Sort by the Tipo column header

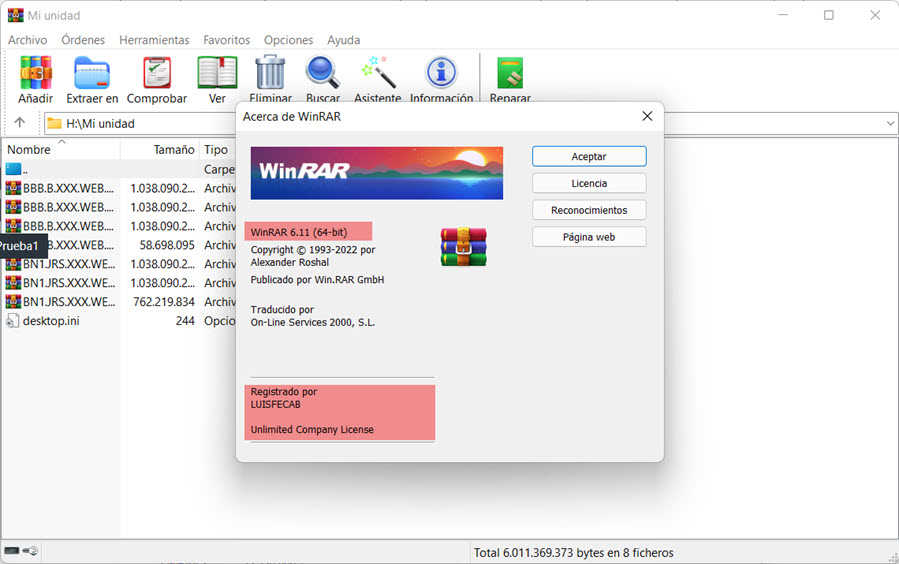pyautogui.click(x=217, y=150)
